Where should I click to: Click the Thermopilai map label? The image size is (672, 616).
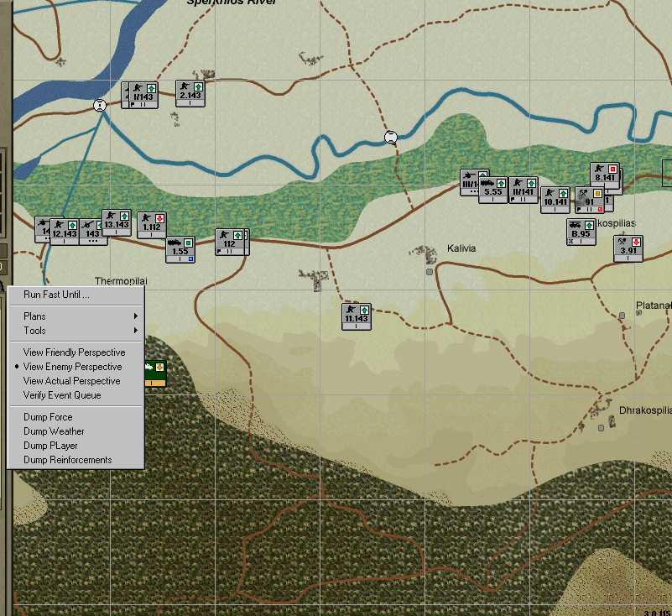coord(121,281)
